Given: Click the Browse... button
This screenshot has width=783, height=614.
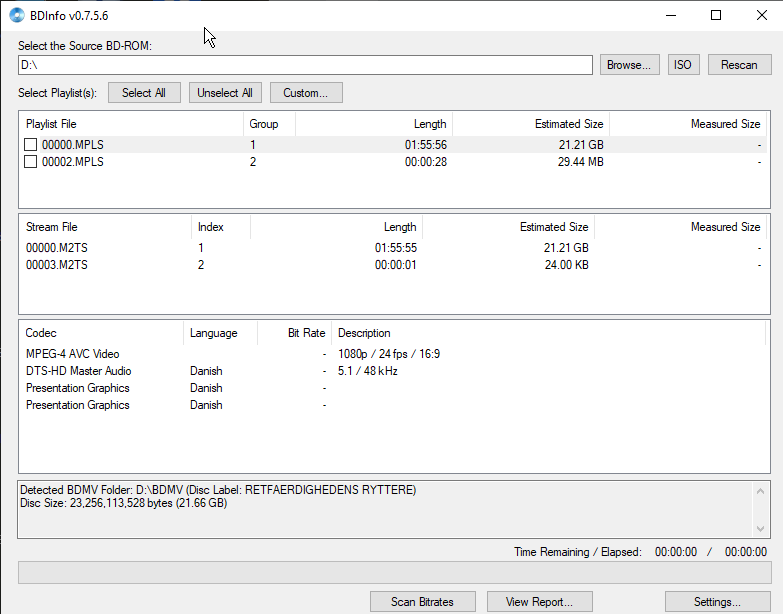Looking at the screenshot, I should [629, 65].
